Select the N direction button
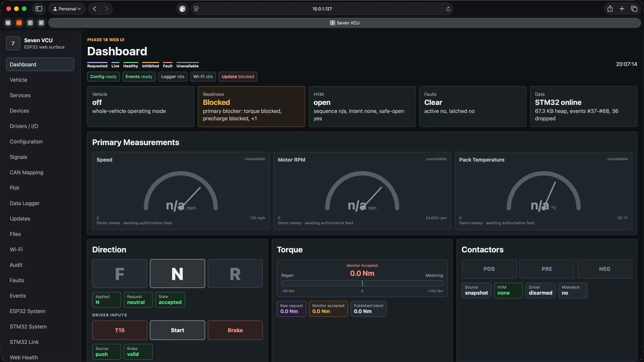 coord(177,274)
